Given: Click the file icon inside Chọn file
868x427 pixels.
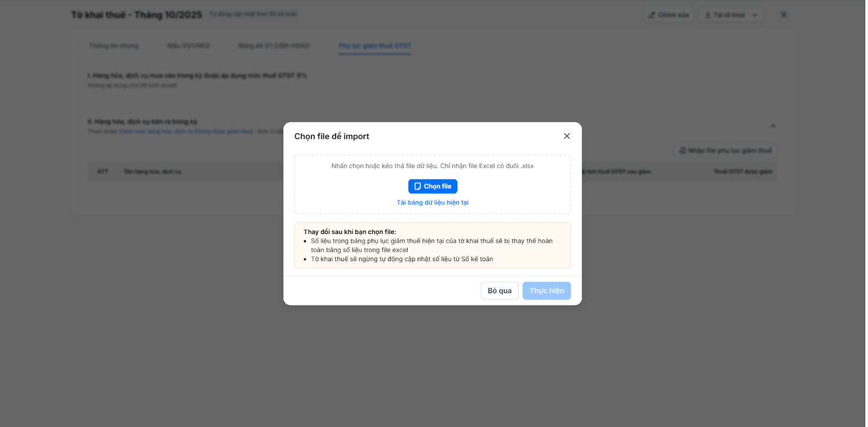Looking at the screenshot, I should 417,186.
